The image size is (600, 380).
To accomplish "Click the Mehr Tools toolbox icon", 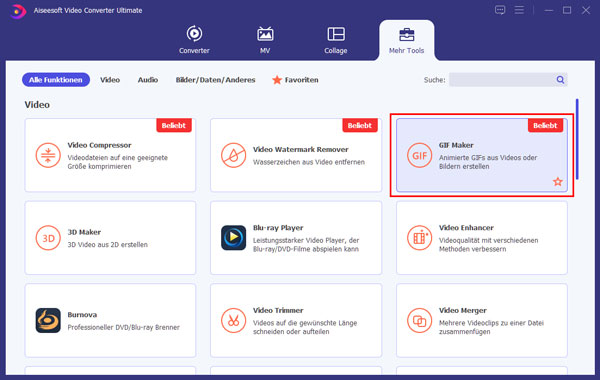I will [x=406, y=34].
